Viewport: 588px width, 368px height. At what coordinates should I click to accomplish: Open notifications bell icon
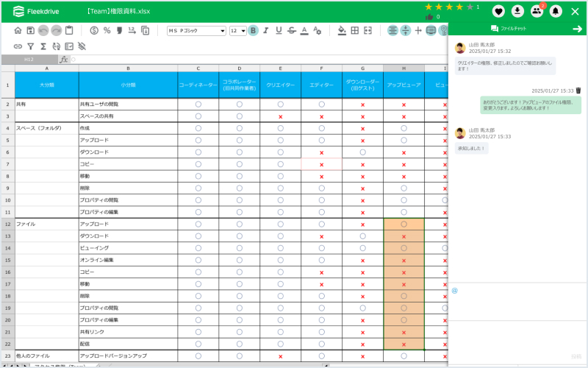click(556, 12)
